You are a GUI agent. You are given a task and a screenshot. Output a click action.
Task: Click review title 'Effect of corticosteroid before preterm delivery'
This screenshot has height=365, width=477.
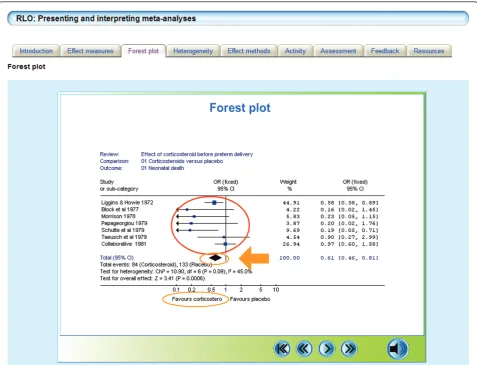coord(197,154)
